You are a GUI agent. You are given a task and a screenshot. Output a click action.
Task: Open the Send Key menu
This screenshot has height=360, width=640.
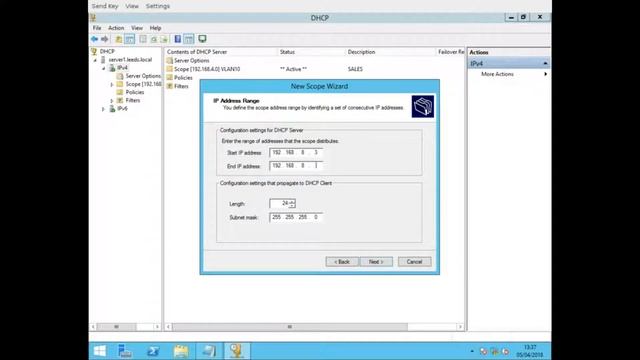(x=104, y=6)
